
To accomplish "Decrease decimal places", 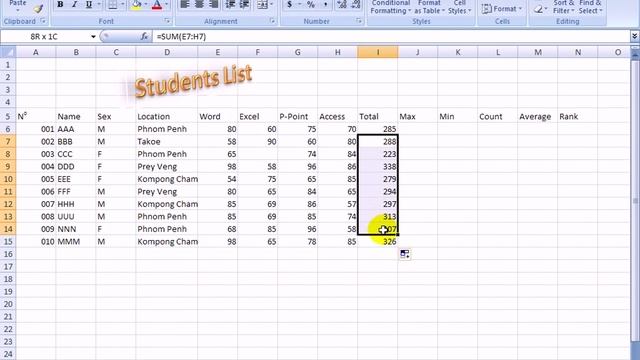I will coord(356,4).
